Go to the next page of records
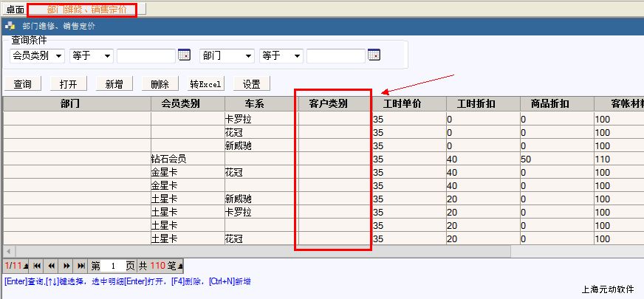The height and width of the screenshot is (299, 644). (66, 265)
